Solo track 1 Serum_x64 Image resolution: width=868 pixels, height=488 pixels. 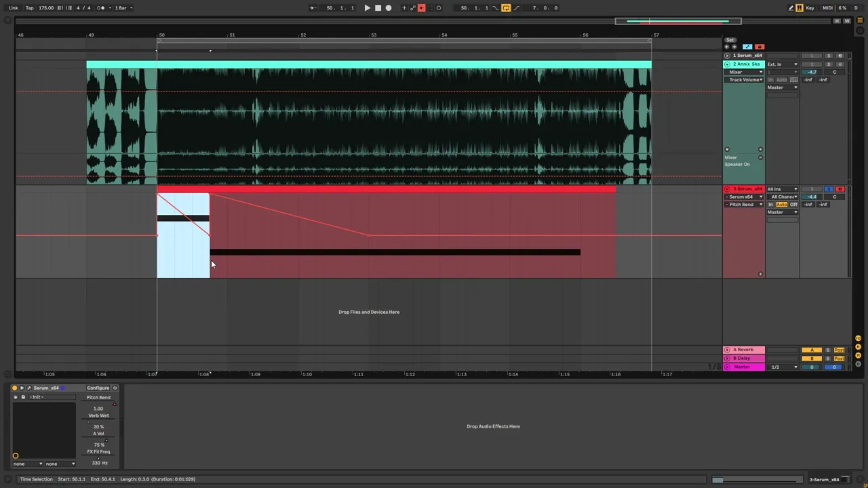pyautogui.click(x=829, y=56)
